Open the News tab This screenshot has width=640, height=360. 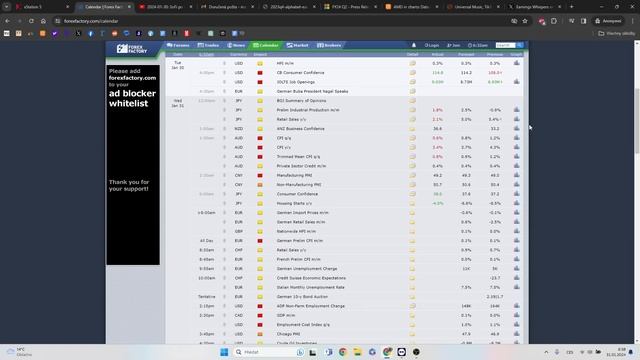(236, 45)
